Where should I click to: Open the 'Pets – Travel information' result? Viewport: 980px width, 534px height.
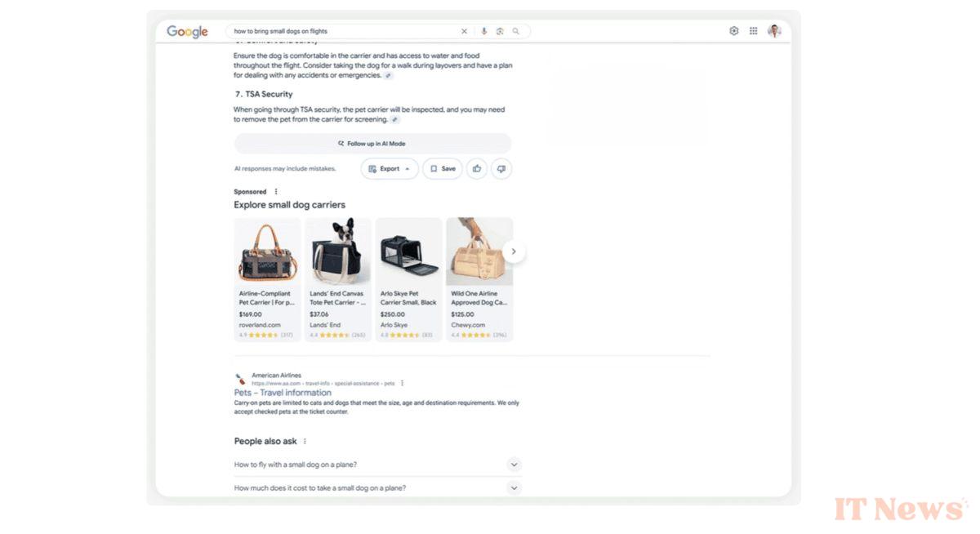pyautogui.click(x=283, y=393)
